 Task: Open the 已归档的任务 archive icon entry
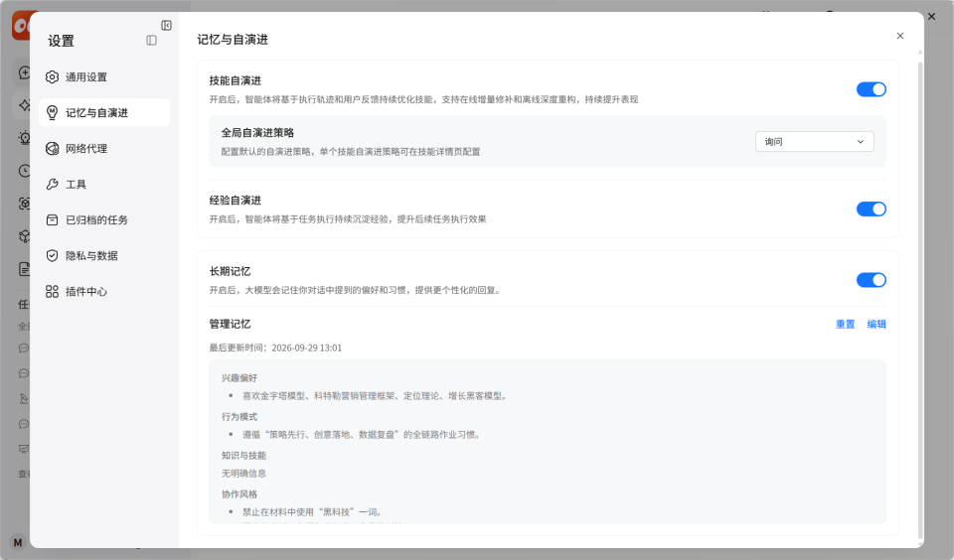coord(53,220)
